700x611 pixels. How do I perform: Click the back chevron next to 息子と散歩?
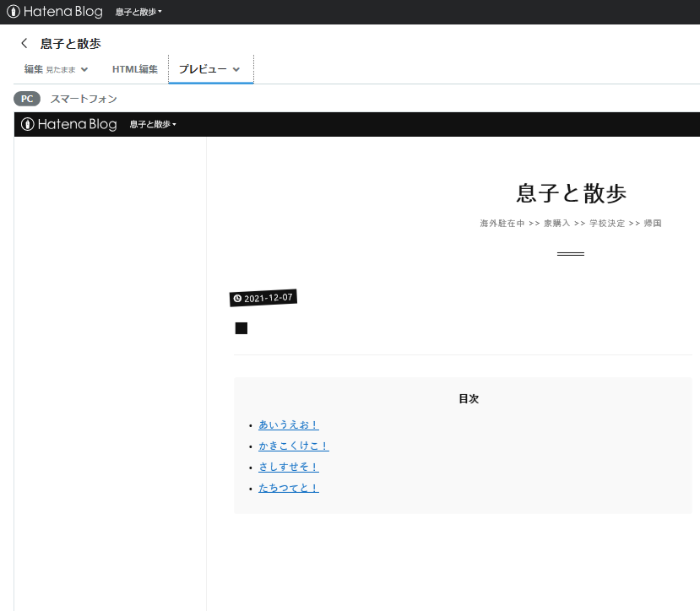point(23,43)
